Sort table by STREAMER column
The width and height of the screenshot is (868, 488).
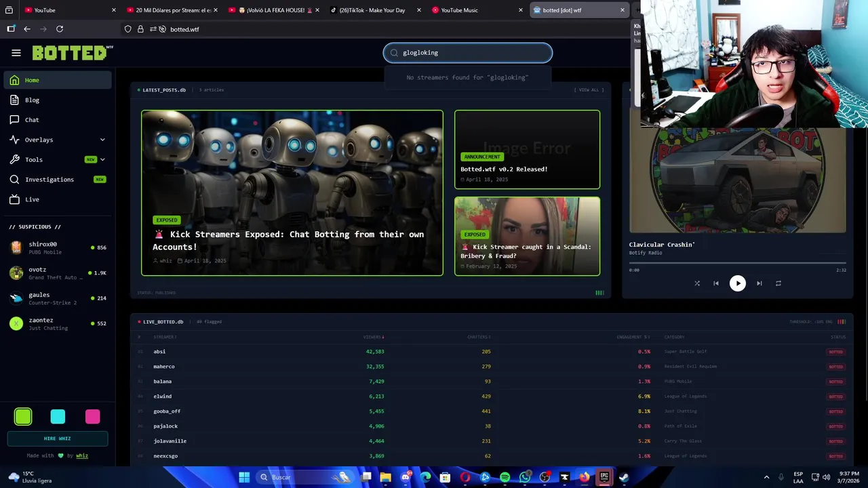click(165, 337)
